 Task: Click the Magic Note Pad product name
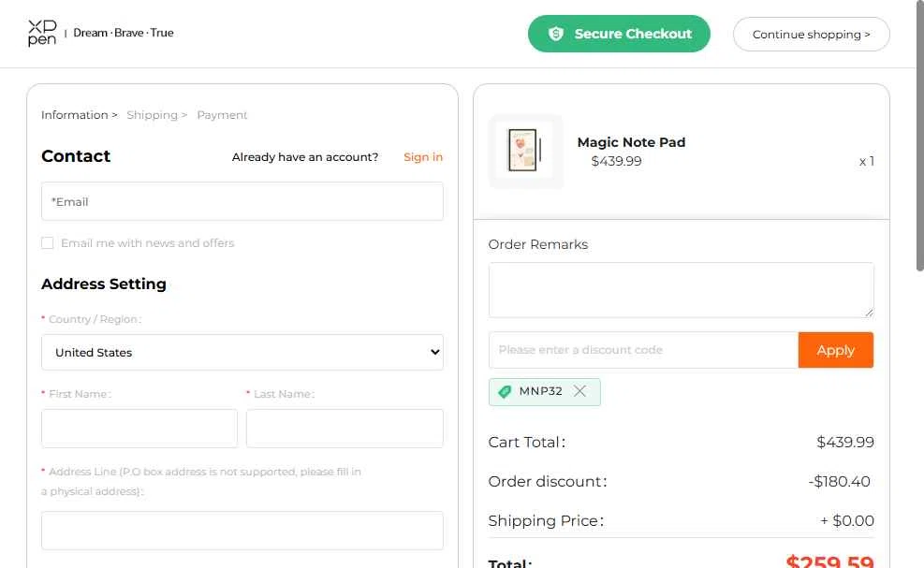coord(631,142)
